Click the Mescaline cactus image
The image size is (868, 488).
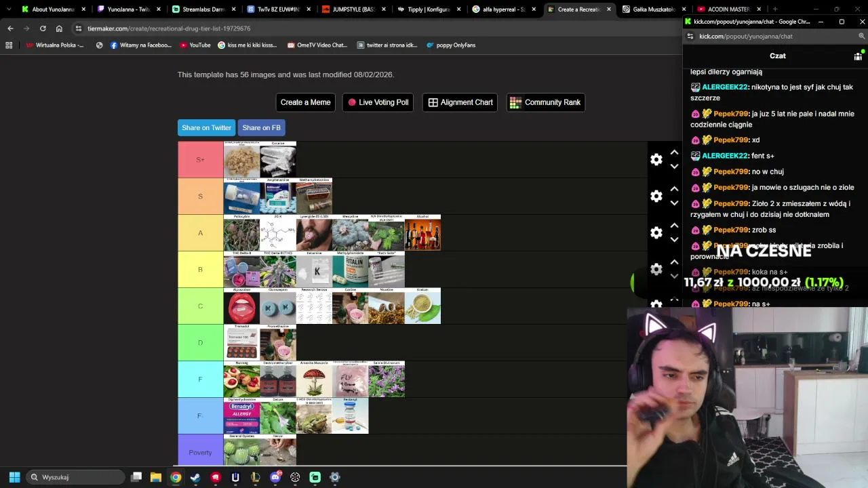351,232
